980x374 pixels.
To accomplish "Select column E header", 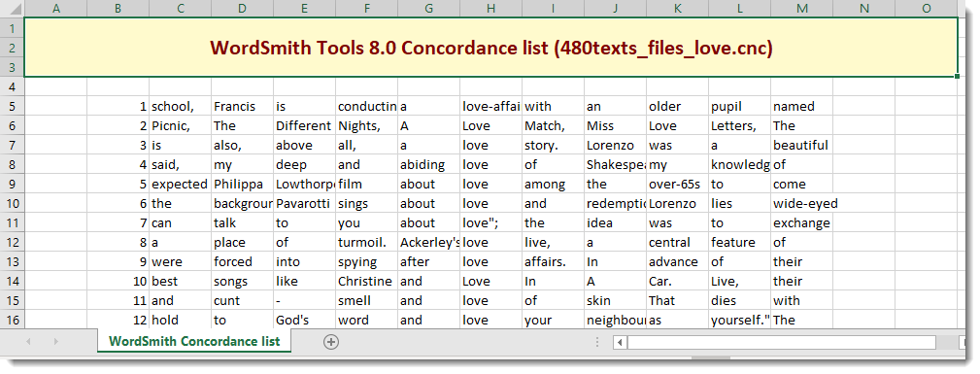I will 304,8.
